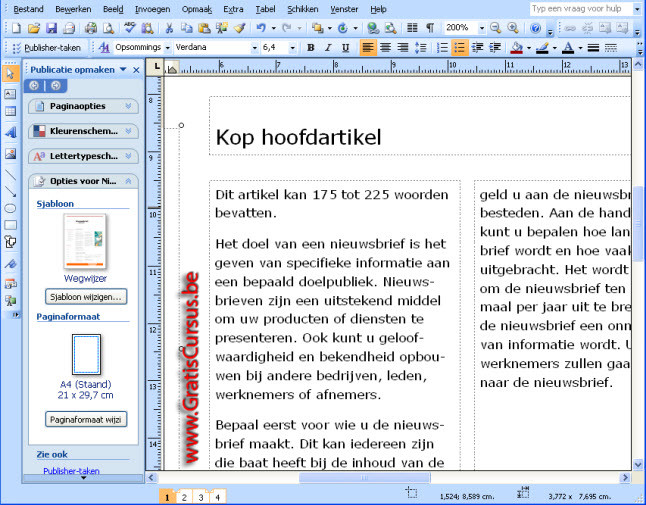Screen dimensions: 646x505
Task: Open the fill color bucket picker
Action: 517,48
